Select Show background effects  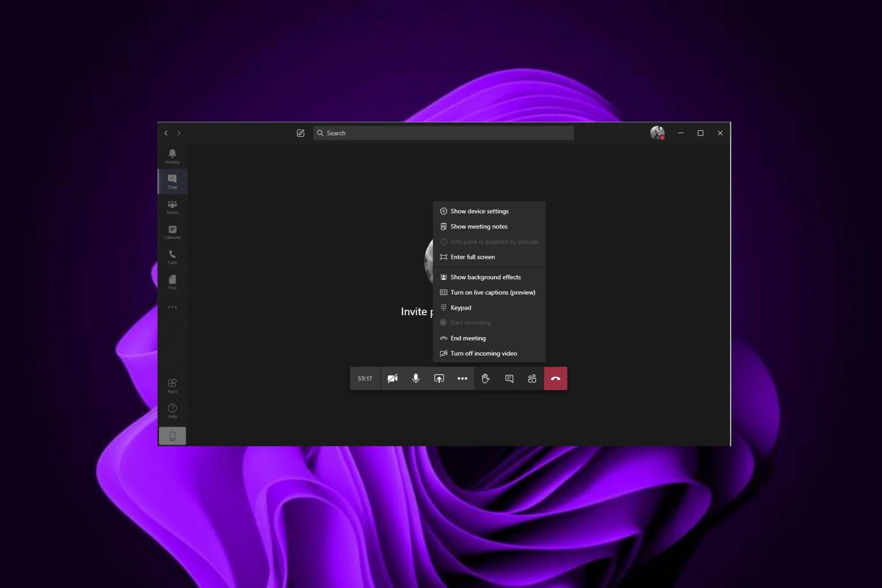(x=489, y=277)
